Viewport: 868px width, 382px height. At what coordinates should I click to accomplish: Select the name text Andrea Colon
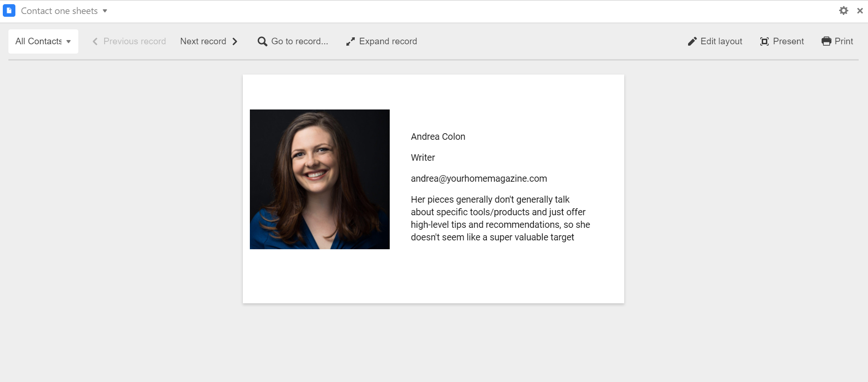(438, 136)
